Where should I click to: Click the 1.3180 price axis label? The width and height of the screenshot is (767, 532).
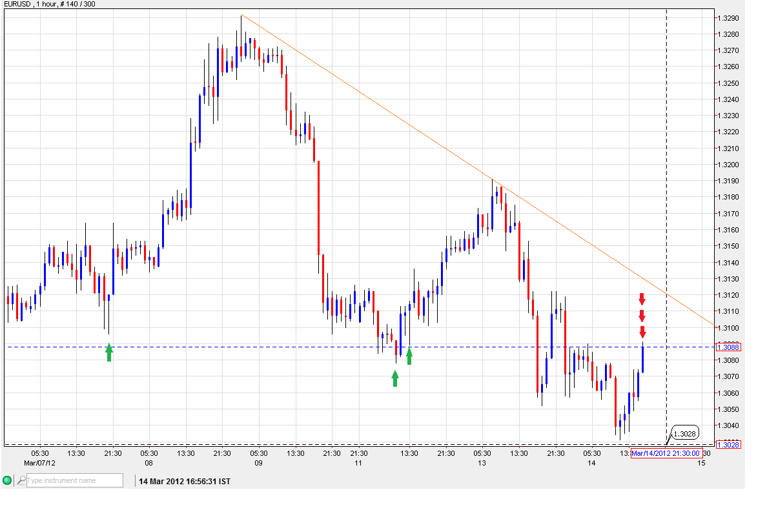[x=728, y=197]
